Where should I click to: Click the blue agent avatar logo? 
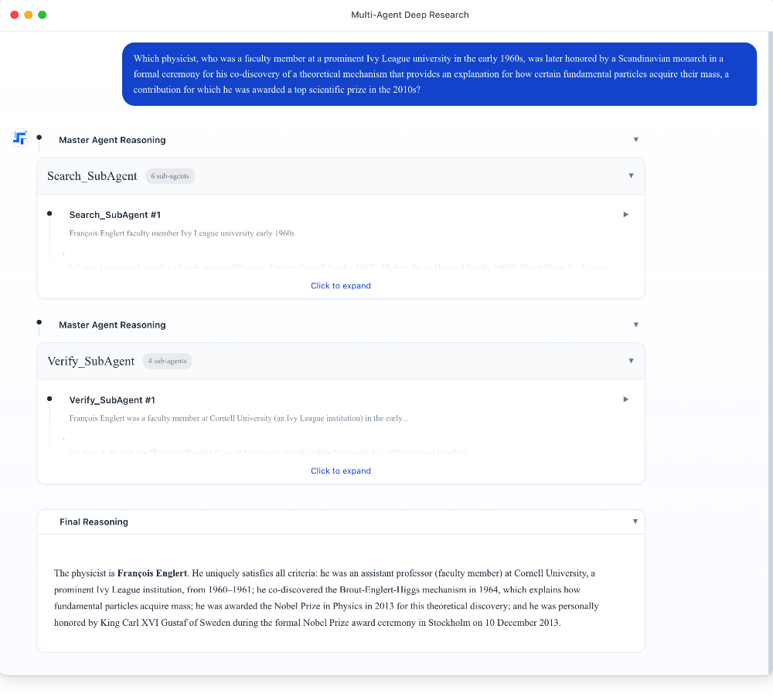click(20, 138)
